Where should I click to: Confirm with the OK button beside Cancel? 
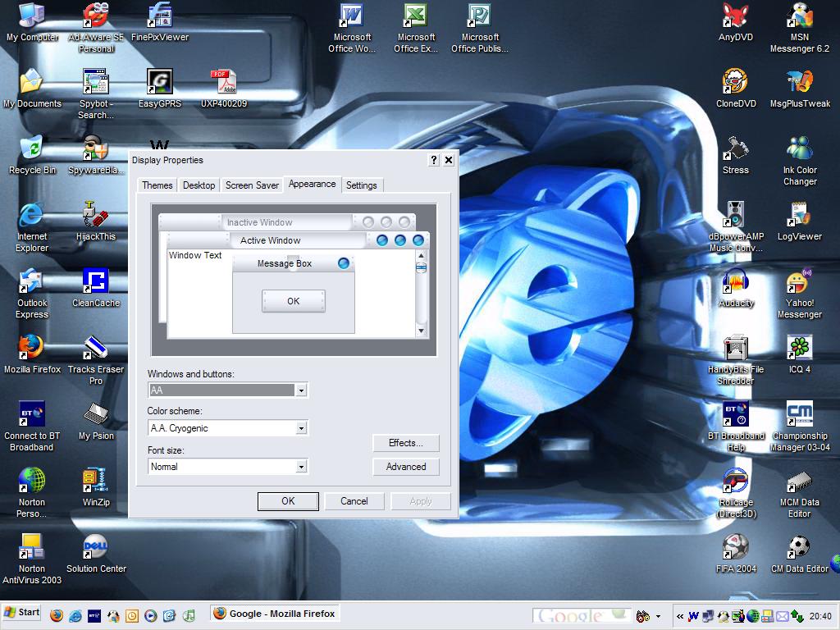(x=288, y=501)
